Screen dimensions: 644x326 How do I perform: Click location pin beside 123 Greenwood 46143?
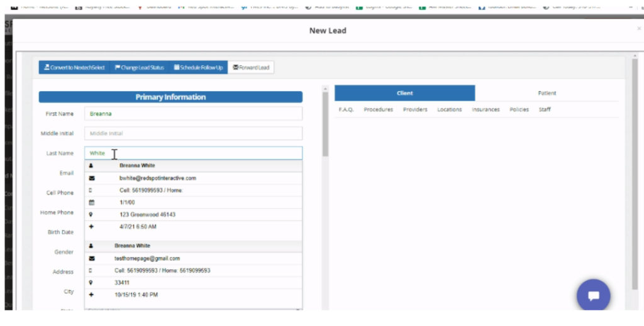click(92, 215)
